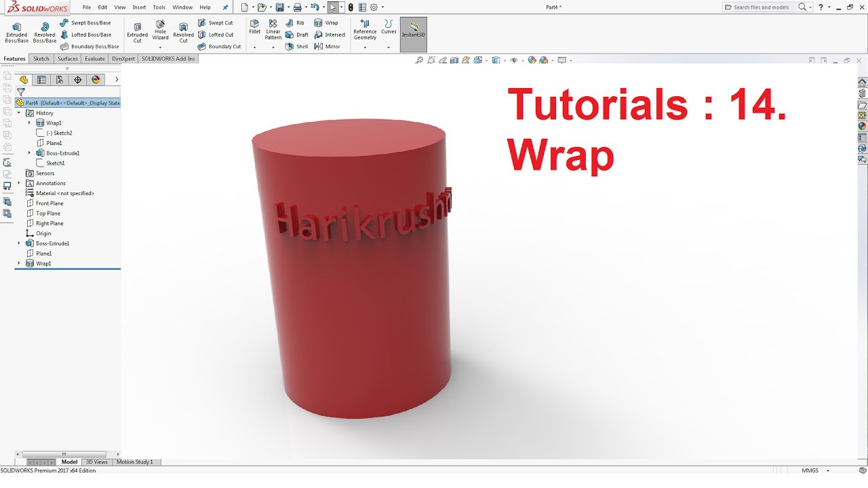This screenshot has height=488, width=868.
Task: Choose Swept Boss/Base feature
Action: (x=85, y=23)
